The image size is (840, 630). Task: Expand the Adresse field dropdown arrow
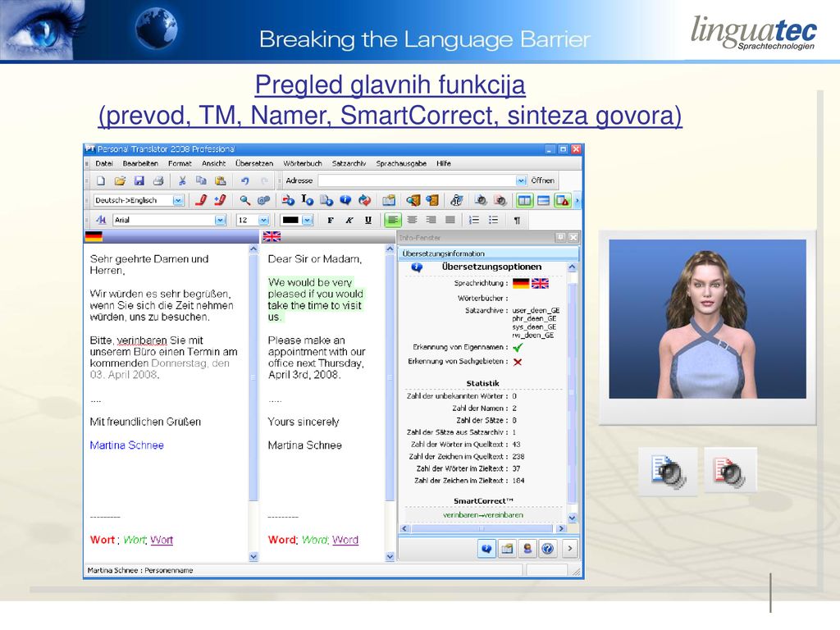tap(521, 180)
